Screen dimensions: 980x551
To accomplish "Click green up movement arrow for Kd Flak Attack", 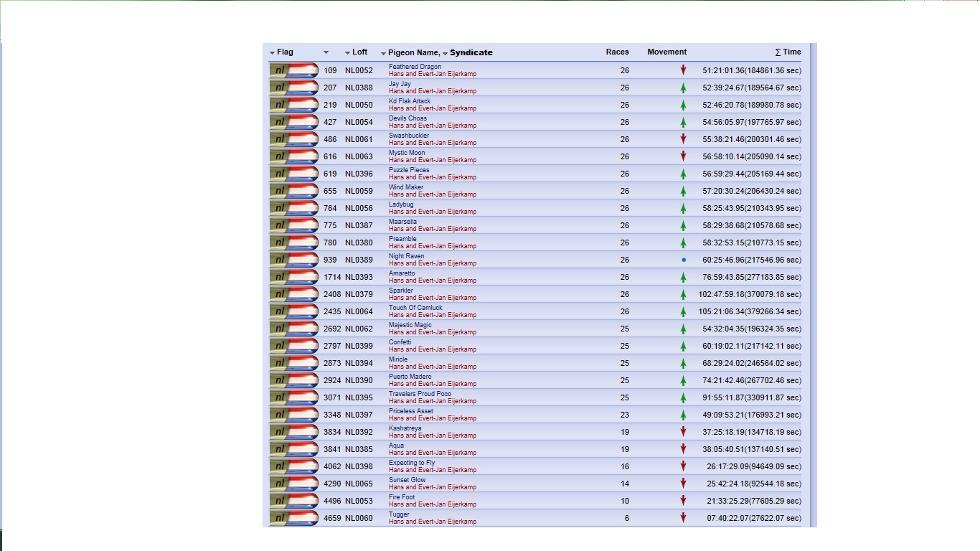I will (684, 105).
